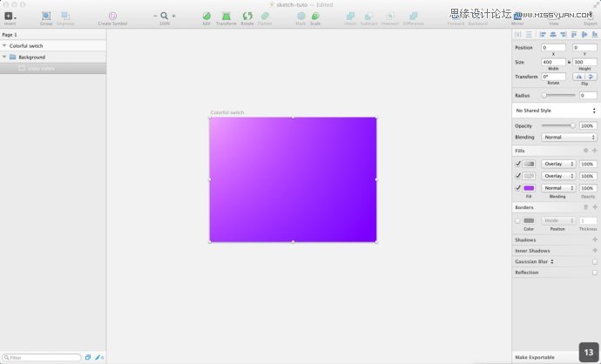Align layers vertically centered
601x364 pixels.
pos(584,35)
